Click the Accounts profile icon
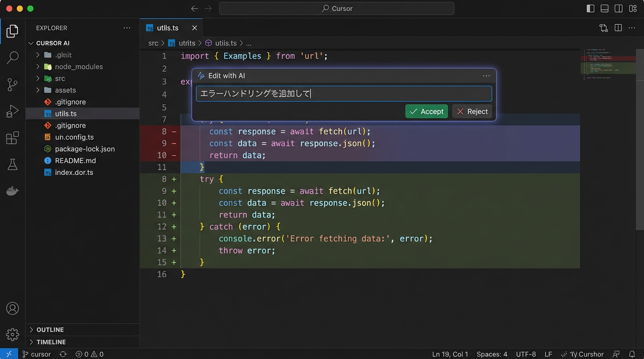The image size is (644, 359). (x=13, y=309)
